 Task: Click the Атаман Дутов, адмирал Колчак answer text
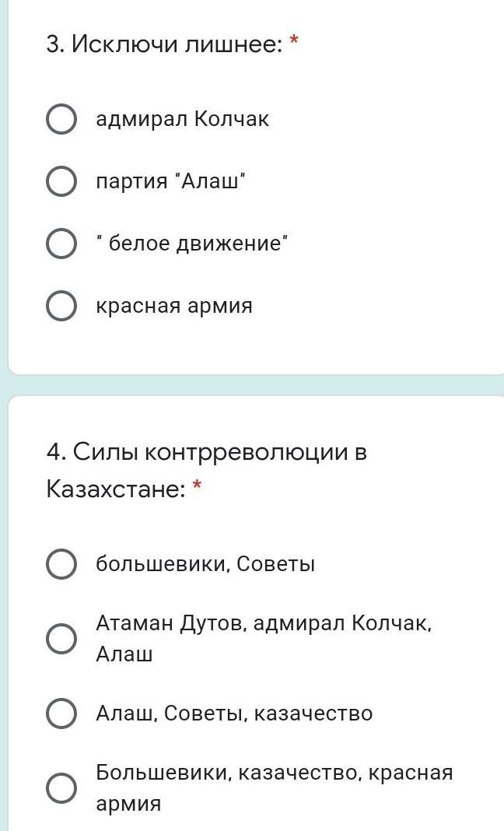click(263, 624)
